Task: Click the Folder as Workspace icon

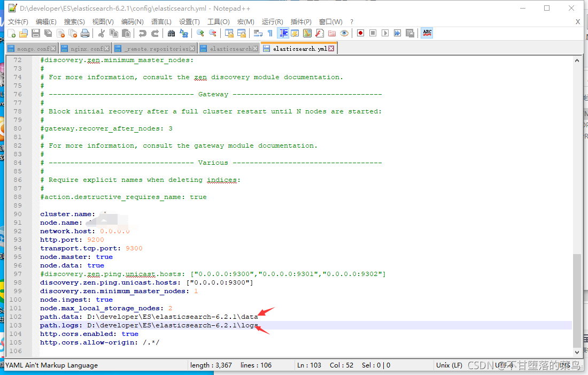Action: pos(332,33)
